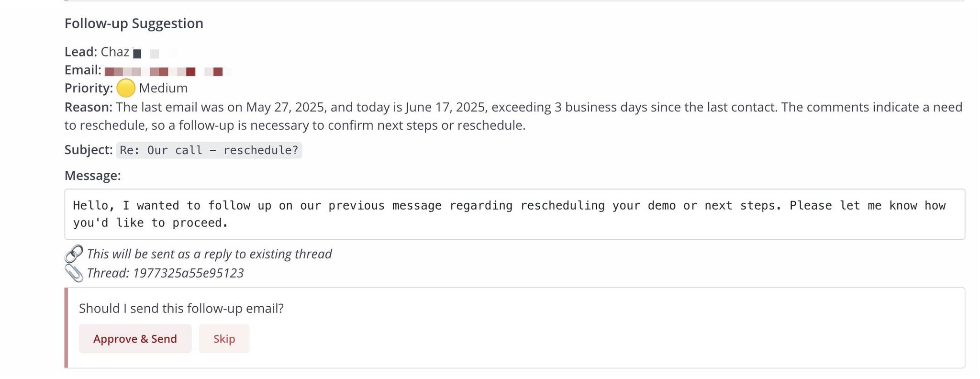Skip this follow-up email

tap(224, 339)
